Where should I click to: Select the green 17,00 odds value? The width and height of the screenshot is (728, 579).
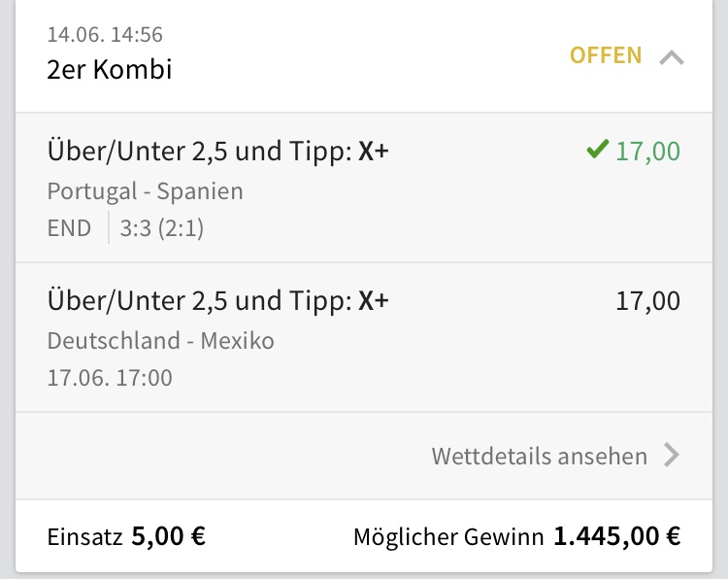coord(647,152)
